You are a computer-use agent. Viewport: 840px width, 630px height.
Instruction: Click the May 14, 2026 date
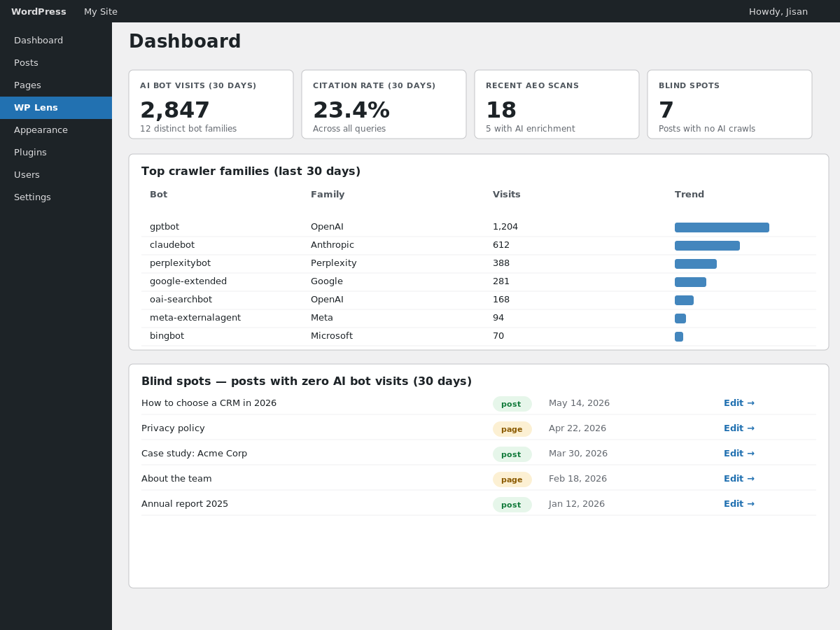click(579, 403)
